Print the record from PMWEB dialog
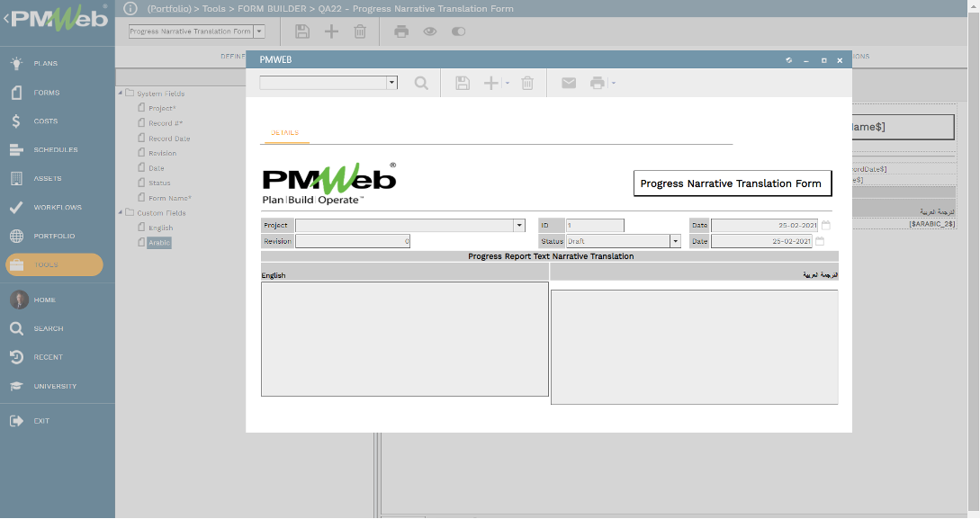Viewport: 980px width, 519px height. click(x=598, y=83)
